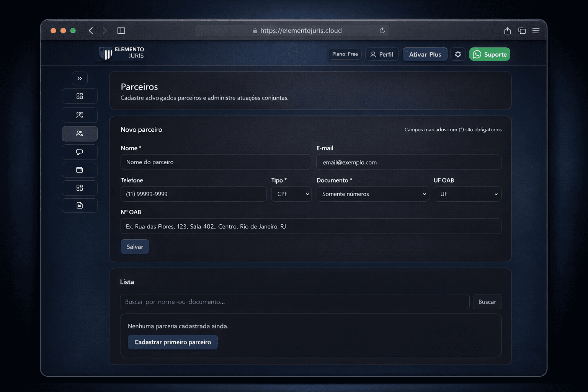Viewport: 588px width, 392px height.
Task: Focus the Nome do parceiro input field
Action: (x=216, y=162)
